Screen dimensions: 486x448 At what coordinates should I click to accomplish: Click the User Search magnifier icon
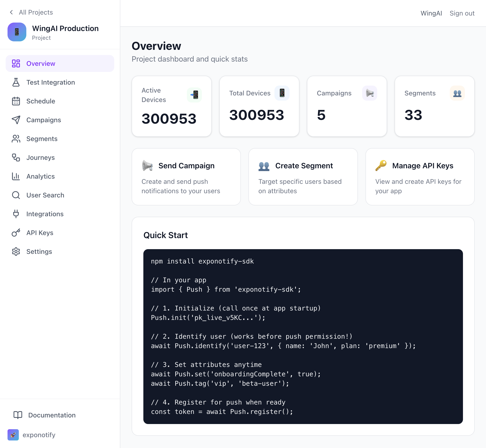[x=16, y=195]
